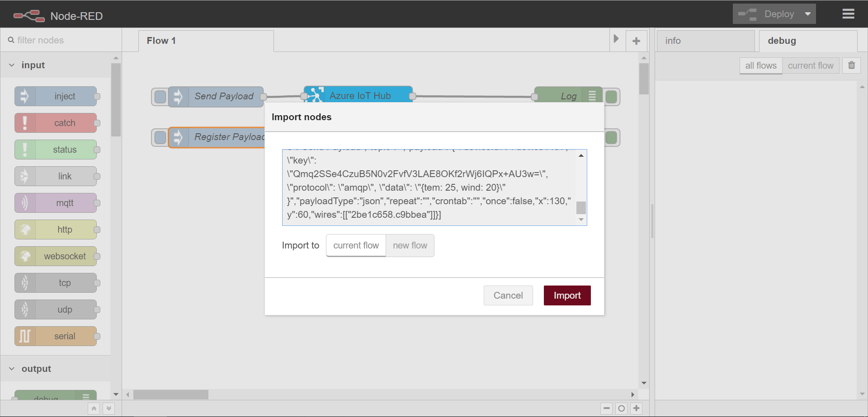Open the Deploy options dropdown arrow
The width and height of the screenshot is (868, 417).
[x=807, y=14]
